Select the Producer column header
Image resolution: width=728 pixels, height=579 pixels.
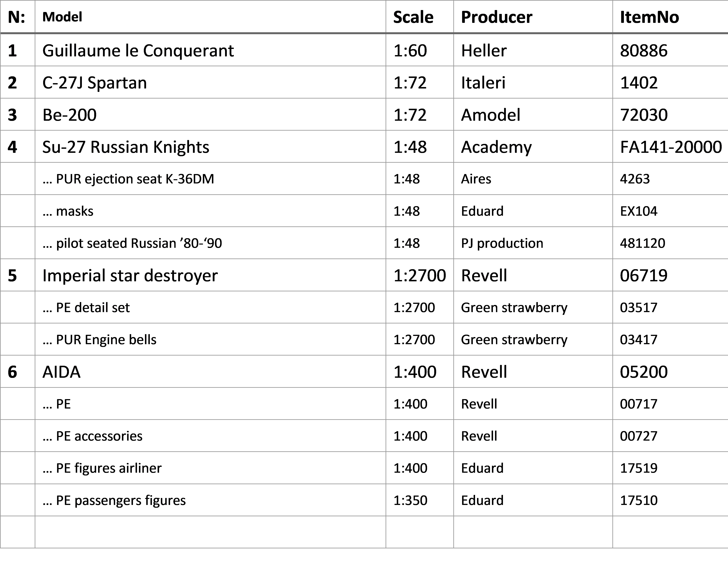coord(533,17)
